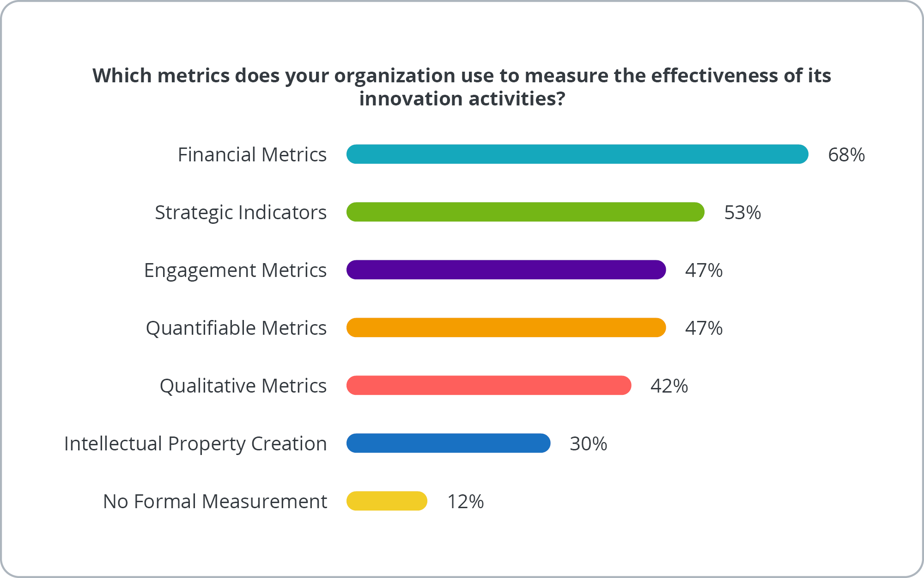Click the Financial Metrics label
Viewport: 924px width, 578px height.
click(x=252, y=154)
